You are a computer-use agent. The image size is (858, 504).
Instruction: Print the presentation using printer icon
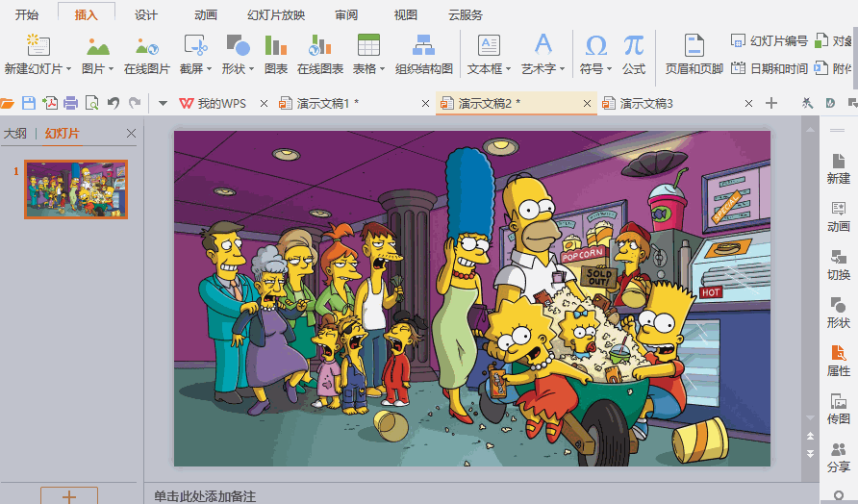pyautogui.click(x=70, y=103)
